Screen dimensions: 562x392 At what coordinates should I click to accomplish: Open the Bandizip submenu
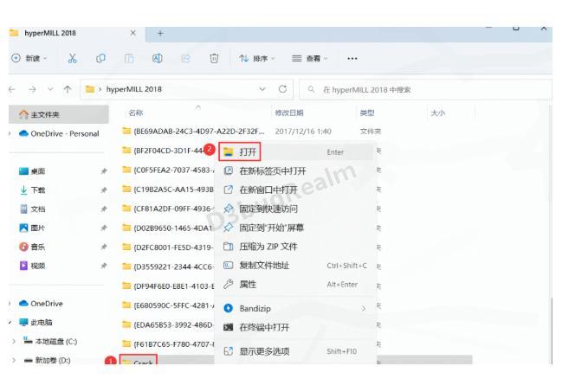tap(294, 309)
